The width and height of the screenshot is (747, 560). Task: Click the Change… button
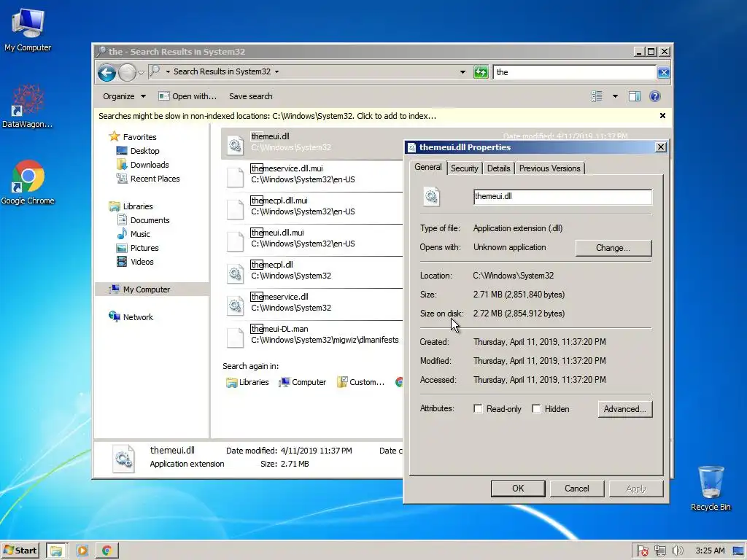(x=613, y=248)
